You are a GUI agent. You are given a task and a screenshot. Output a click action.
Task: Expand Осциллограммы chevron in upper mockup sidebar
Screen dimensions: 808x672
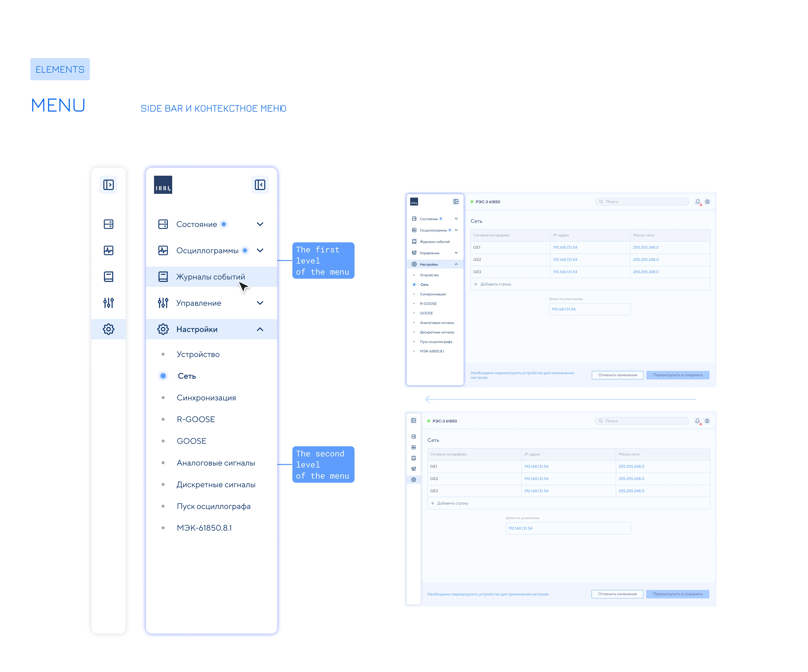point(456,230)
